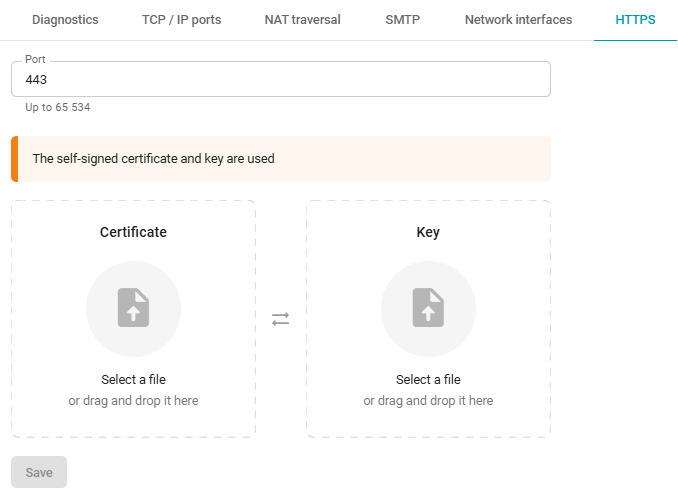The width and height of the screenshot is (678, 496).
Task: Open the TCP / IP ports tab
Action: (182, 20)
